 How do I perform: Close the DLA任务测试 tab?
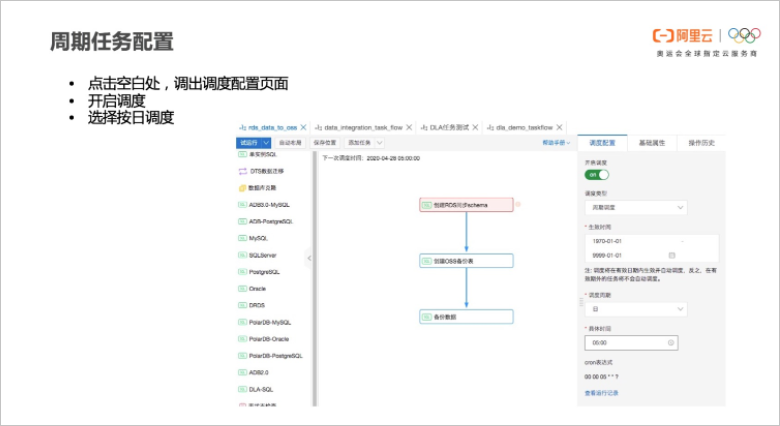[476, 127]
